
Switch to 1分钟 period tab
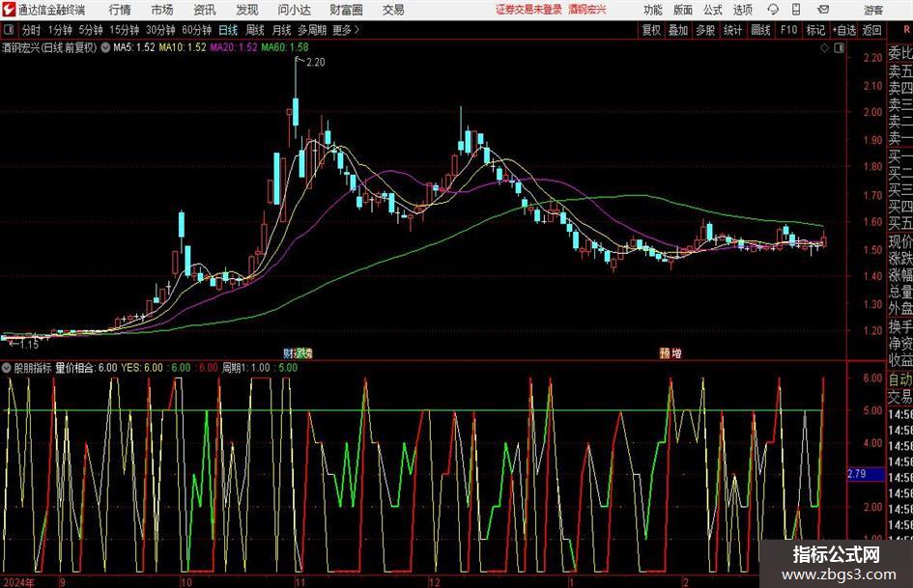pyautogui.click(x=60, y=30)
